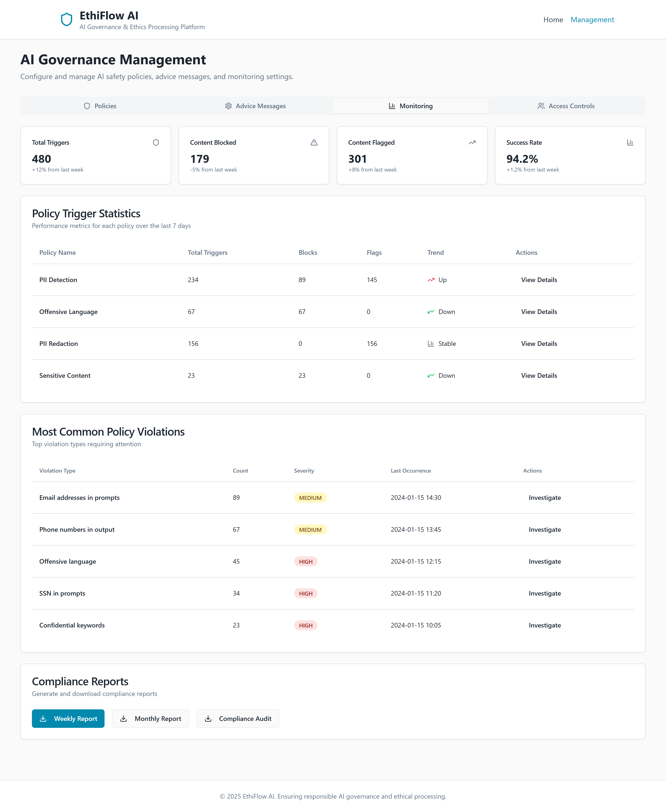Click the stable trend icon for PII Redaction
Viewport: 666px width, 812px height.
431,344
